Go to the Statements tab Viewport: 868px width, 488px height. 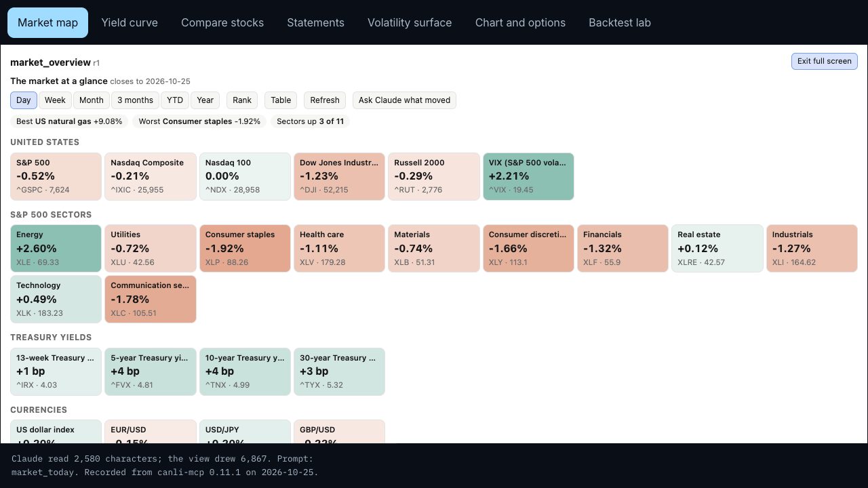(315, 22)
